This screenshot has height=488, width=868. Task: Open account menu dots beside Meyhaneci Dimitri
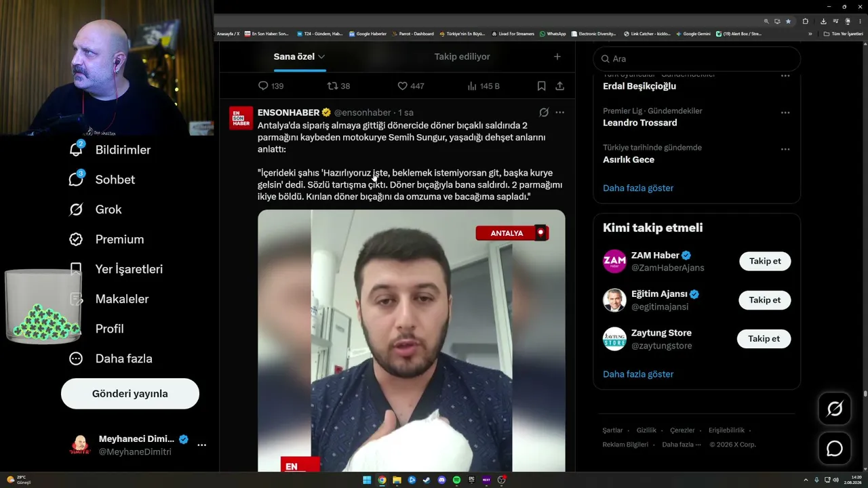pyautogui.click(x=201, y=445)
